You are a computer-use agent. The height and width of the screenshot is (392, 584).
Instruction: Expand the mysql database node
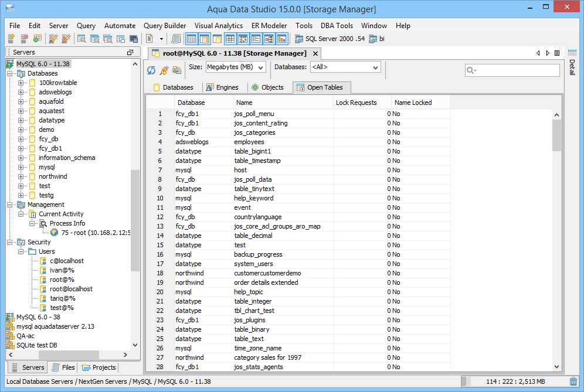tap(21, 167)
